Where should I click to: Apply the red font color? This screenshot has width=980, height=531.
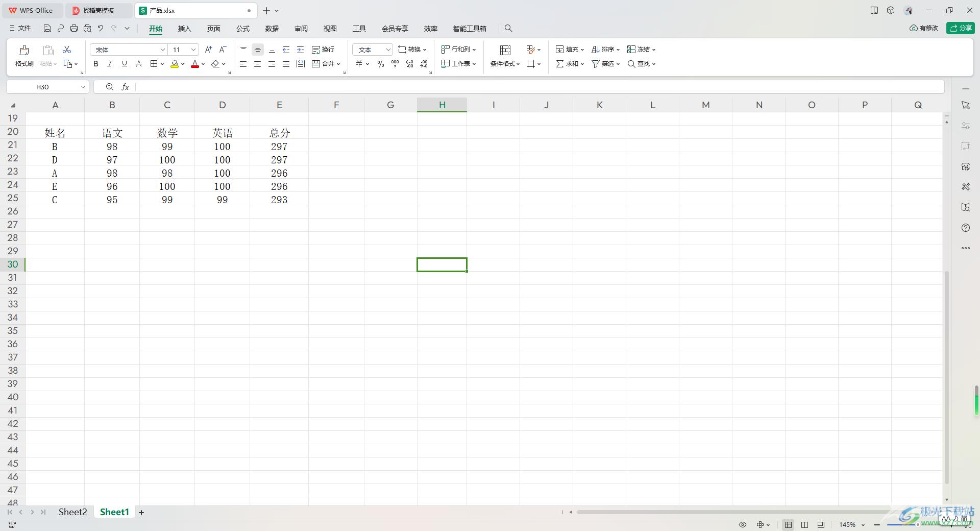pyautogui.click(x=195, y=64)
